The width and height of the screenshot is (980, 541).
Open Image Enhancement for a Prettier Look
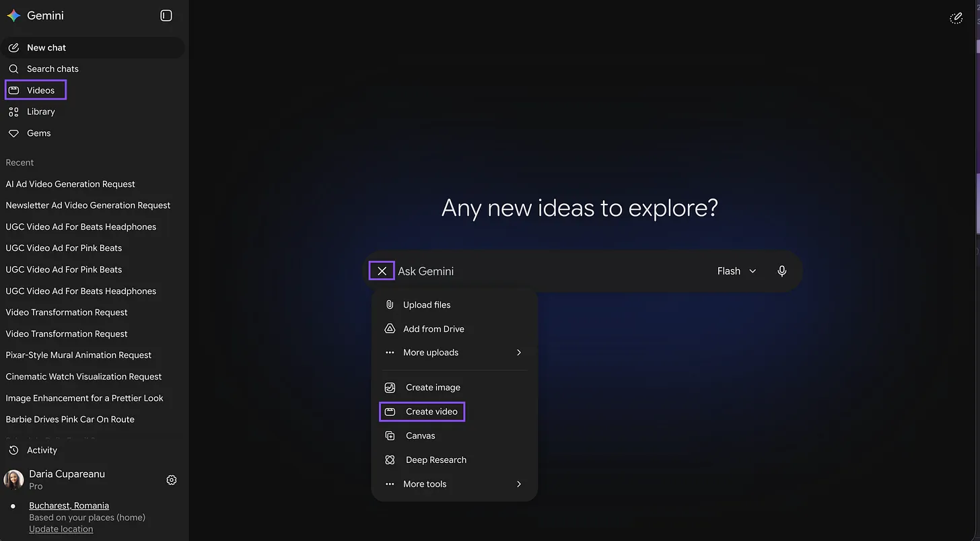(x=85, y=398)
